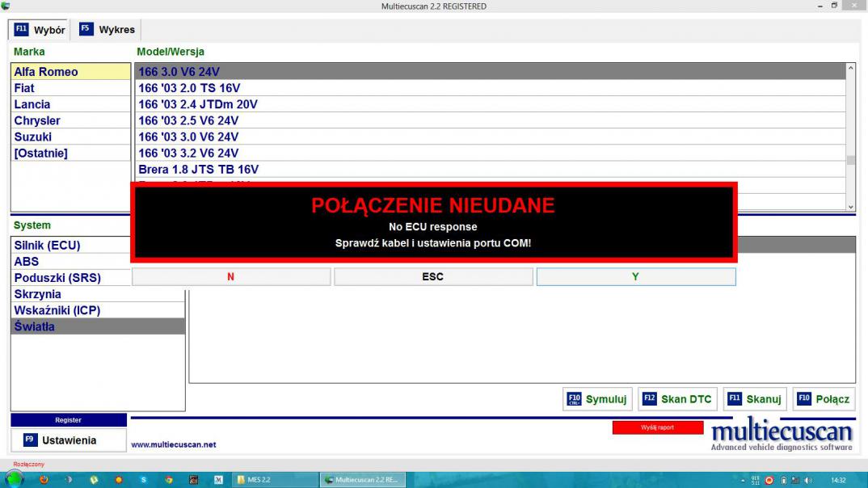Click the taskbar clock showing 14:32
The image size is (868, 488).
tap(838, 480)
